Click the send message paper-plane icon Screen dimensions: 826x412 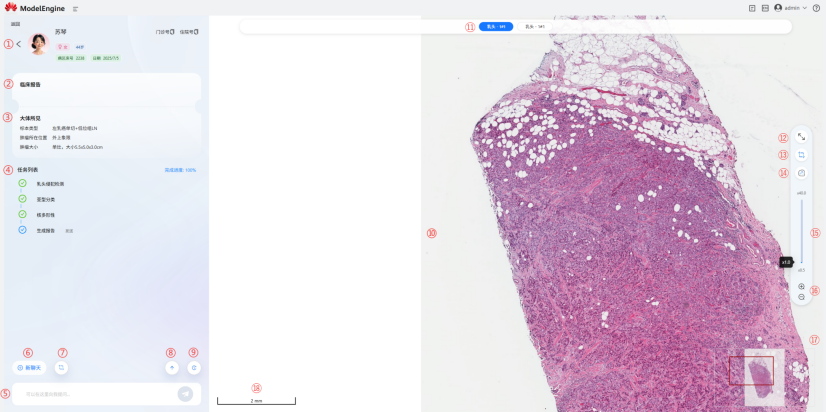[x=185, y=394]
